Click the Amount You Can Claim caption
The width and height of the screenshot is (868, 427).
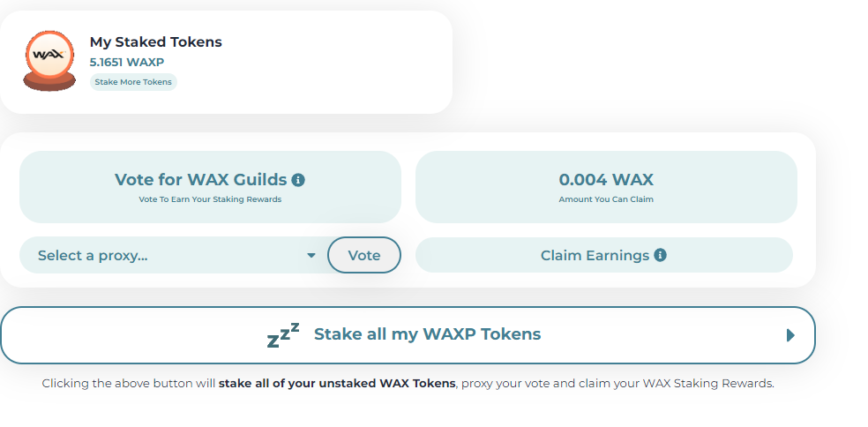point(606,199)
